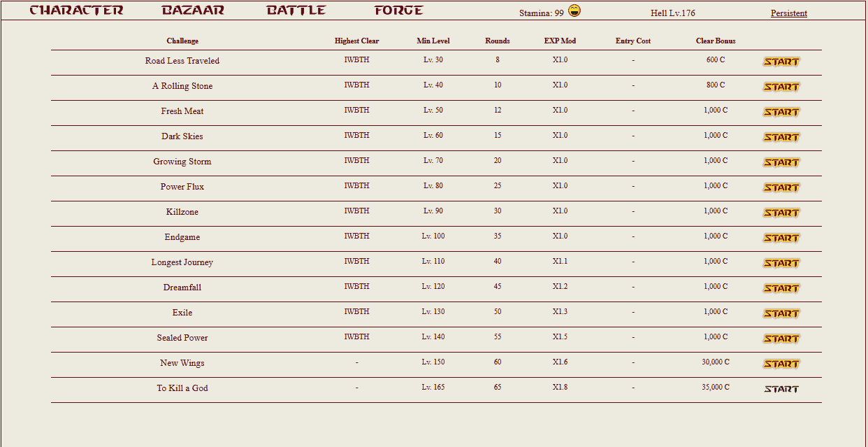Start the A Rolling Stone challenge
868x447 pixels.
[781, 87]
